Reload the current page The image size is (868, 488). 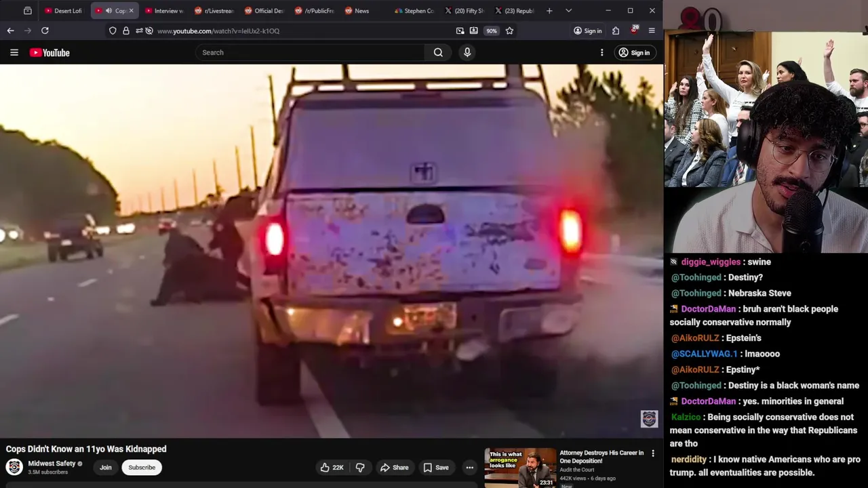(45, 30)
